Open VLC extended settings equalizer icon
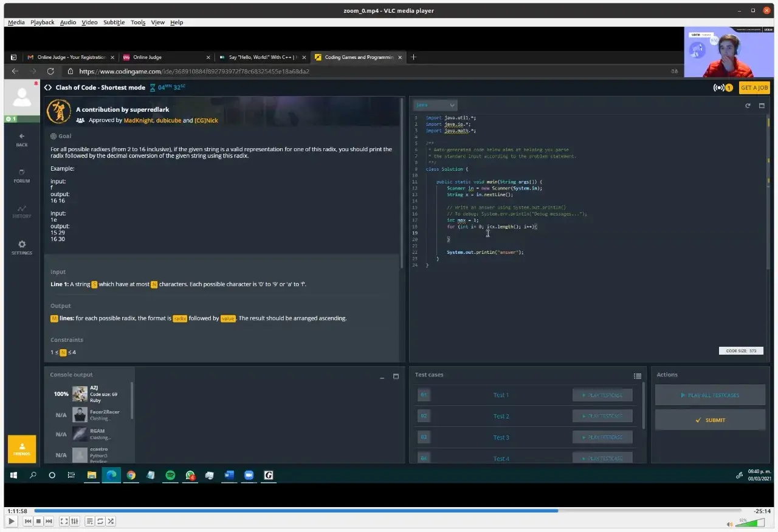This screenshot has height=532, width=778. [75, 521]
